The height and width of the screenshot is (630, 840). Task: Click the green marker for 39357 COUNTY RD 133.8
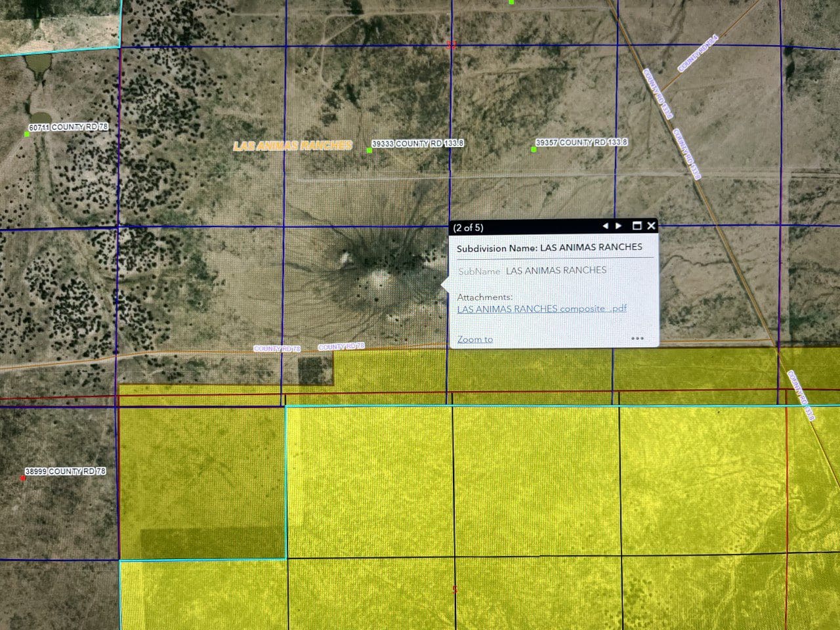pyautogui.click(x=533, y=149)
